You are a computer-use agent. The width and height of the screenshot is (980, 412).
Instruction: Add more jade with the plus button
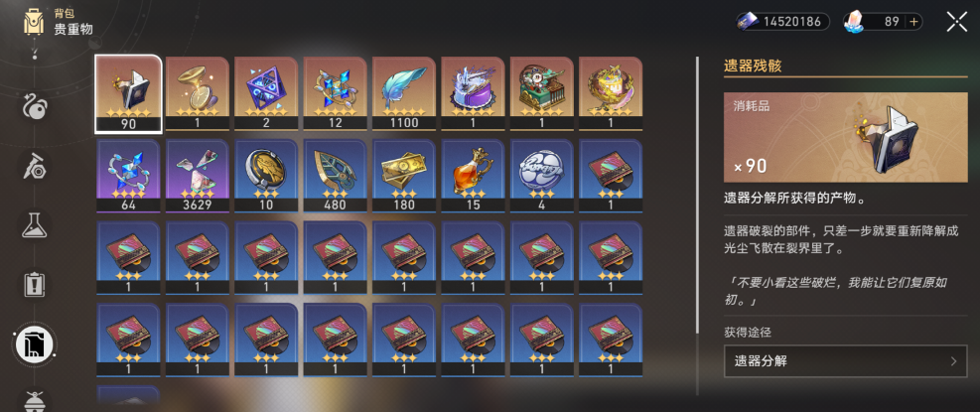tap(913, 22)
